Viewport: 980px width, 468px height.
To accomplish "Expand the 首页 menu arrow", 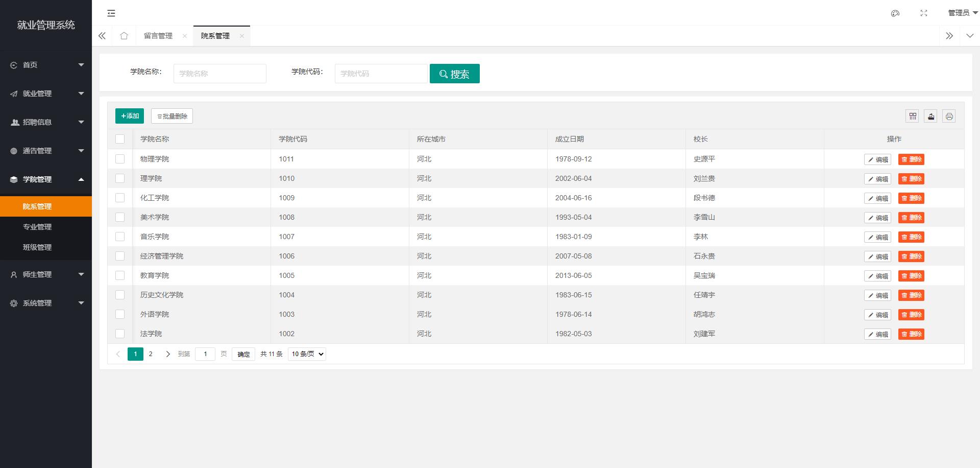I will click(81, 65).
